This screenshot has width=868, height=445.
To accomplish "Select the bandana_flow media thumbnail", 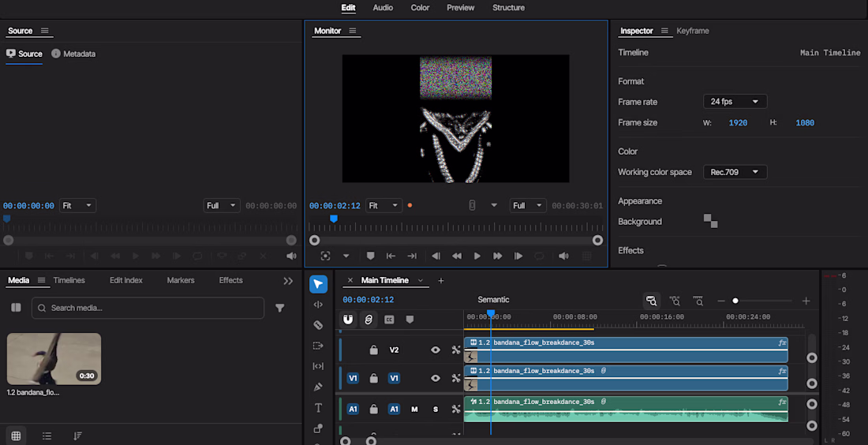I will click(x=54, y=359).
